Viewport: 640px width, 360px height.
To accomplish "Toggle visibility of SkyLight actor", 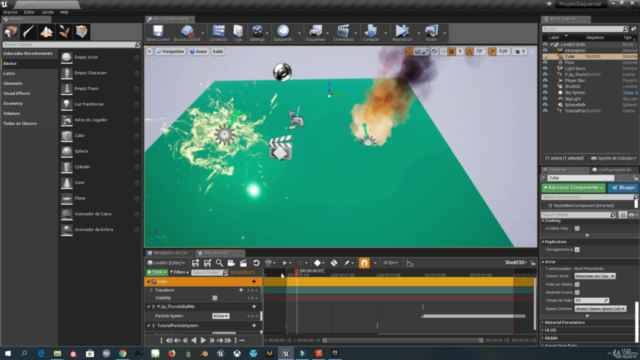I will click(545, 99).
